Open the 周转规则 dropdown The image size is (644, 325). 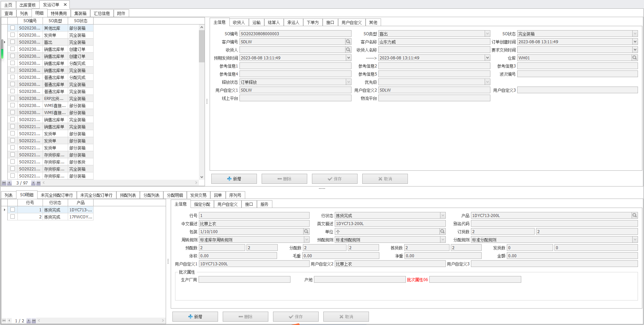[x=307, y=239]
